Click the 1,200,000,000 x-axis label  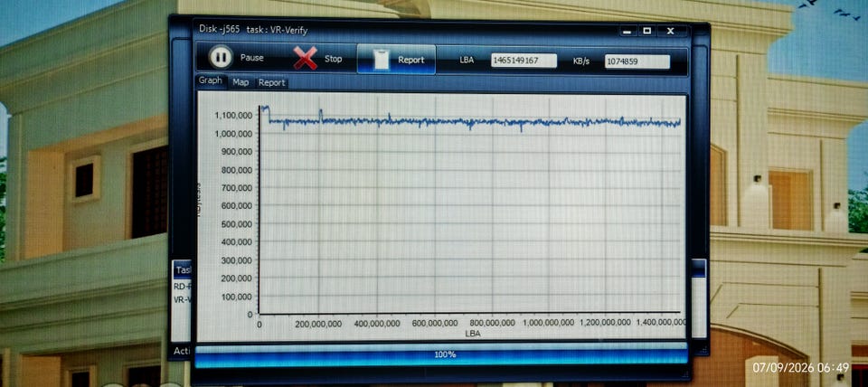(x=605, y=322)
